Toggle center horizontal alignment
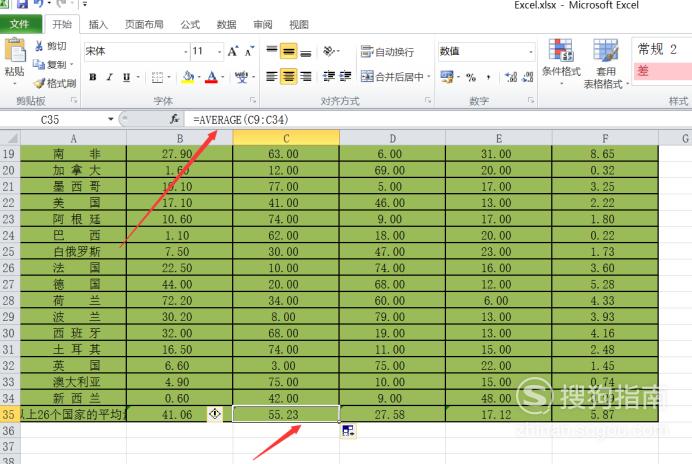This screenshot has height=464, width=692. pos(289,77)
